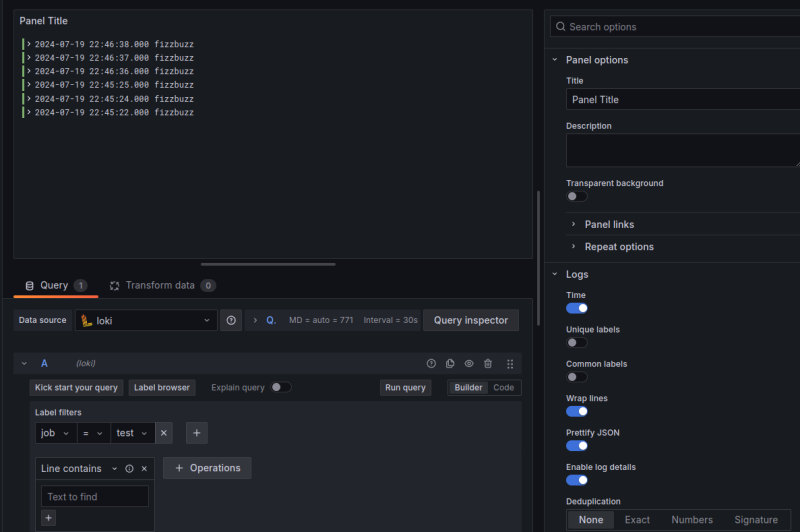Open the Query inspector

point(471,320)
